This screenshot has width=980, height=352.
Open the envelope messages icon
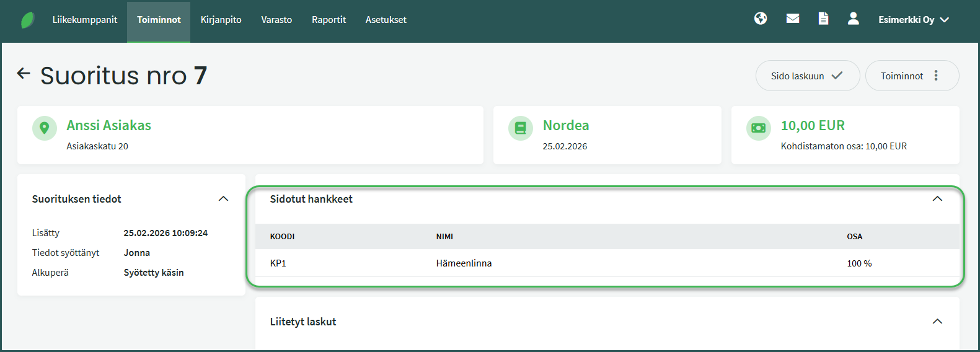click(792, 19)
